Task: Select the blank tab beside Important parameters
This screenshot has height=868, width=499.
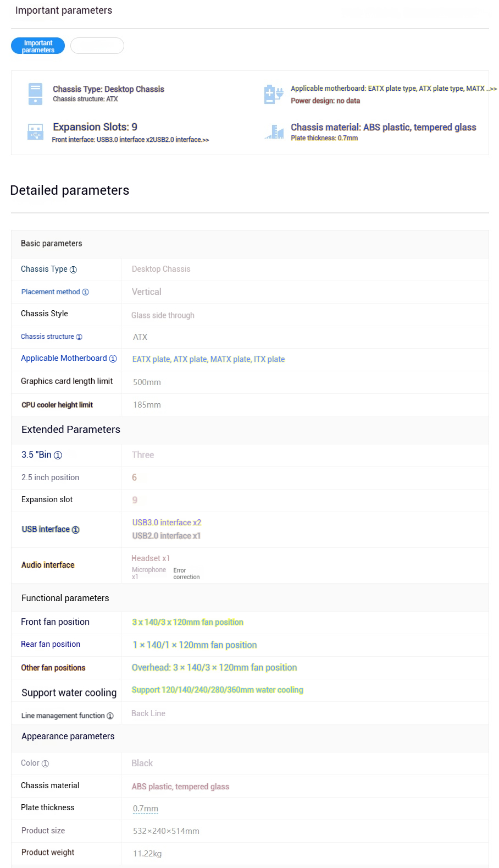Action: click(97, 46)
